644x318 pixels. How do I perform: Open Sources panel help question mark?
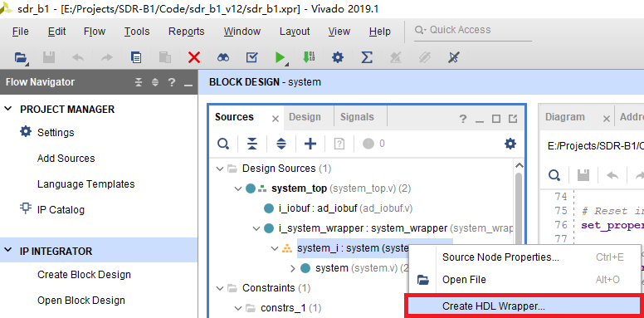coord(463,120)
